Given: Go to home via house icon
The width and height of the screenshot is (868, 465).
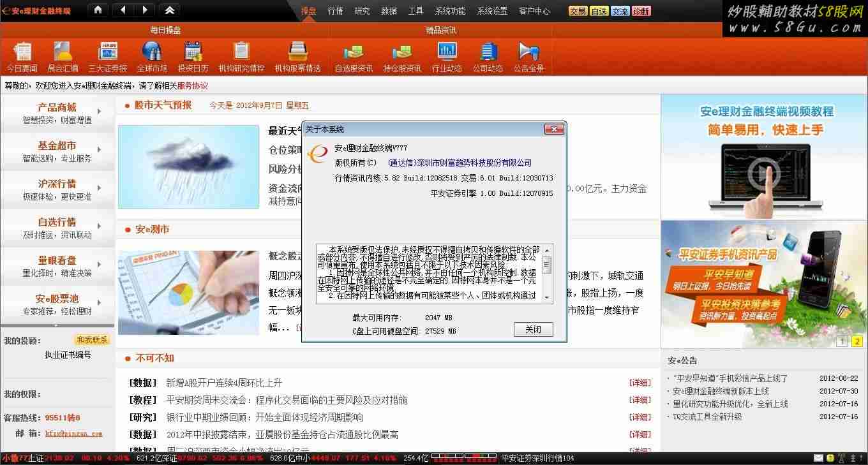Looking at the screenshot, I should point(97,10).
